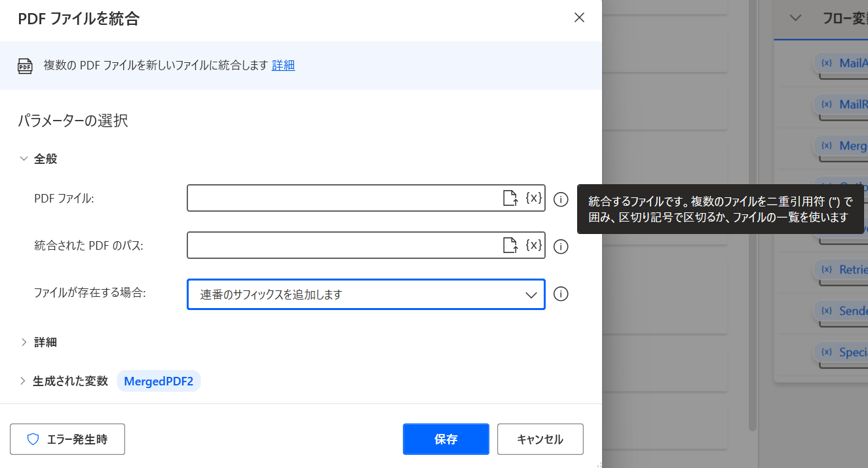Click variable {x} icon in 統合された PDF のパス field
The width and height of the screenshot is (868, 468).
coord(534,245)
